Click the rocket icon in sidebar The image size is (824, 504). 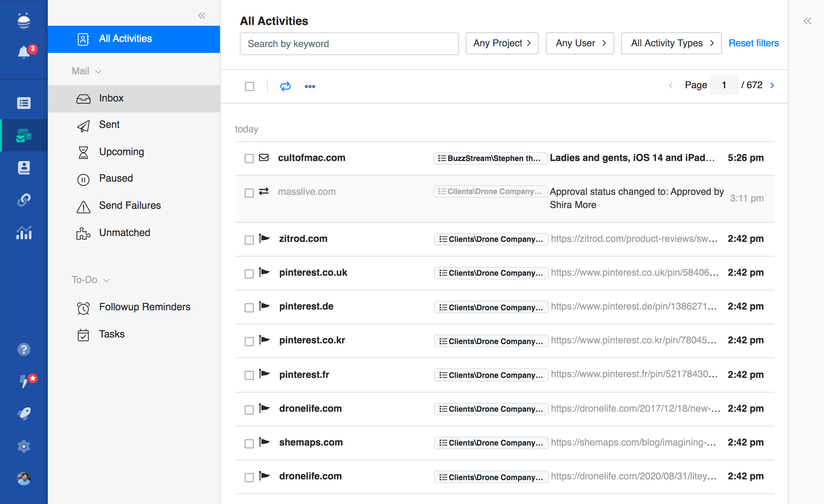point(24,414)
